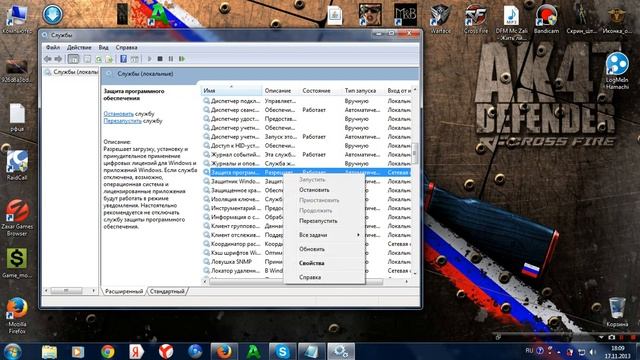The height and width of the screenshot is (360, 640).
Task: Sort by the Описание column header
Action: (280, 90)
